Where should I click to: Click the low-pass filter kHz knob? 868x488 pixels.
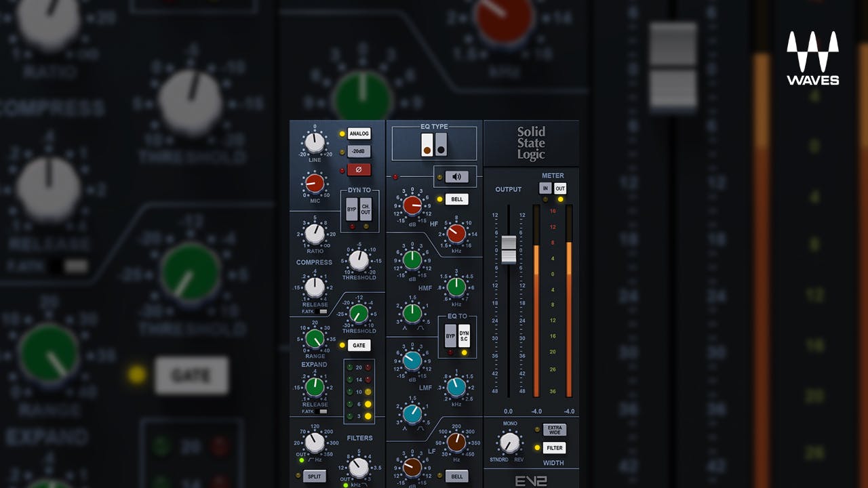[359, 468]
